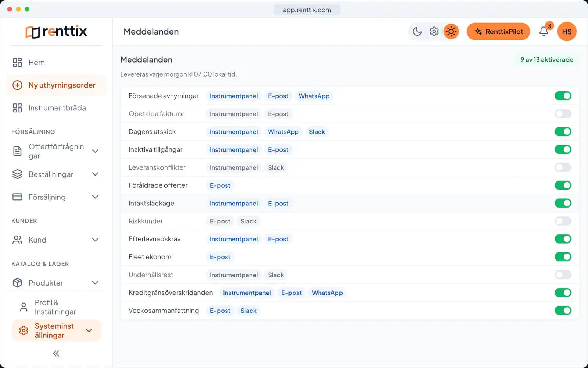Switch to dark mode moon icon
The height and width of the screenshot is (368, 588).
pyautogui.click(x=417, y=32)
